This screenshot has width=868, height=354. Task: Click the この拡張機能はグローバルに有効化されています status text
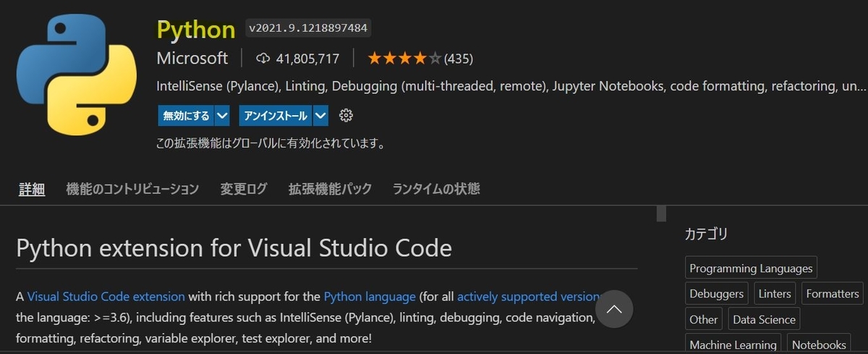tap(271, 143)
